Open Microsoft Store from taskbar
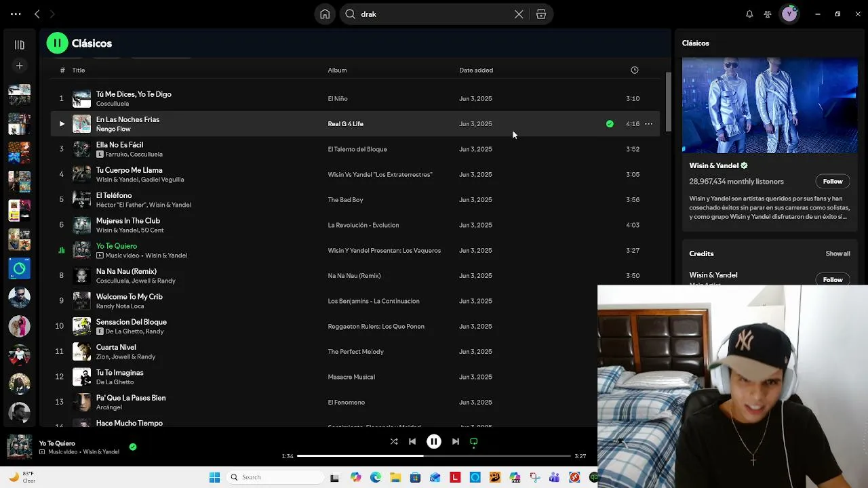Viewport: 868px width, 488px height. [416, 477]
